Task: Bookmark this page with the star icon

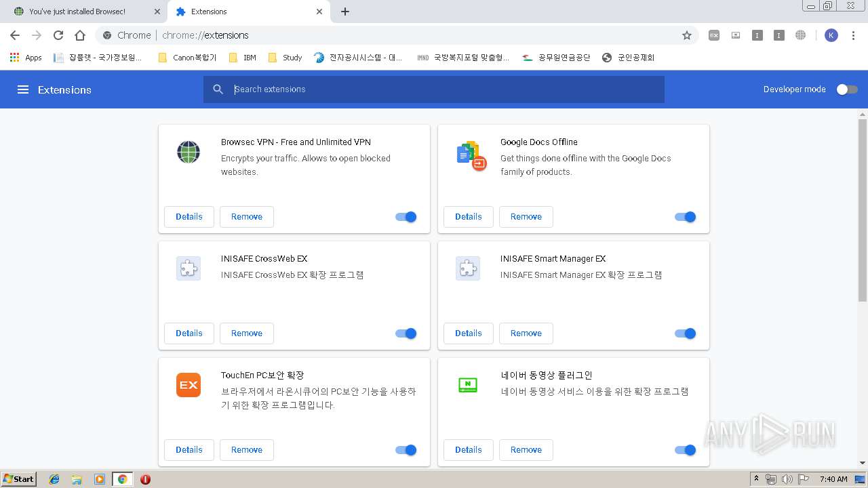Action: pyautogui.click(x=686, y=35)
